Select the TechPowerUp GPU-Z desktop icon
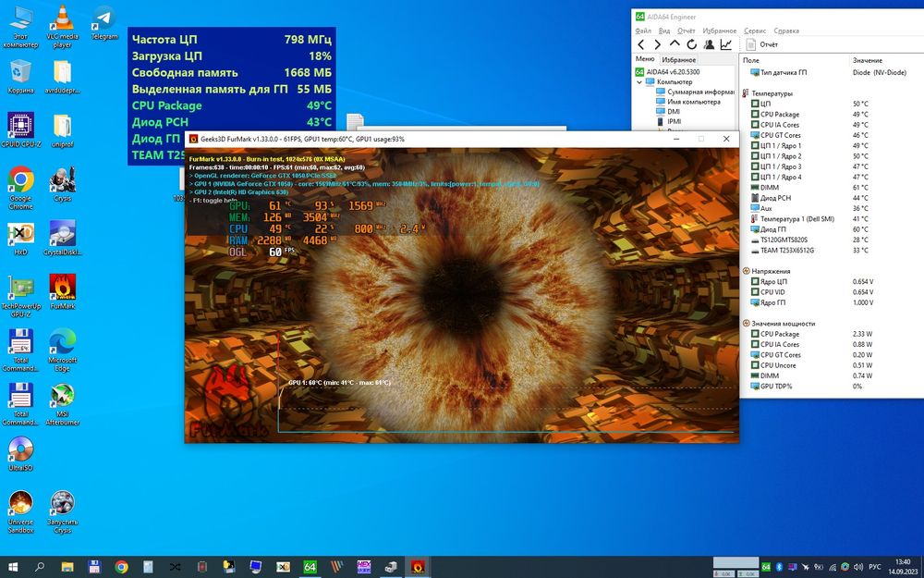Image resolution: width=924 pixels, height=578 pixels. (20, 297)
